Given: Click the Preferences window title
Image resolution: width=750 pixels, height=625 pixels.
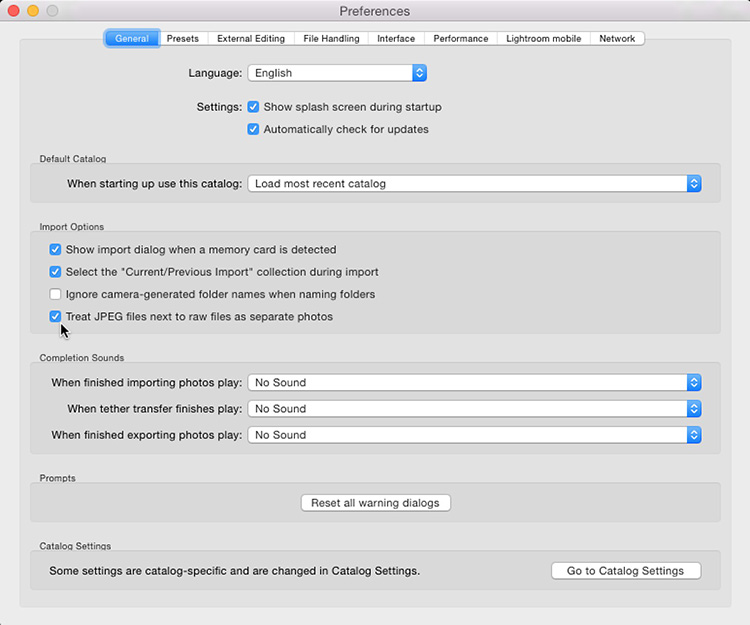Looking at the screenshot, I should 375,11.
